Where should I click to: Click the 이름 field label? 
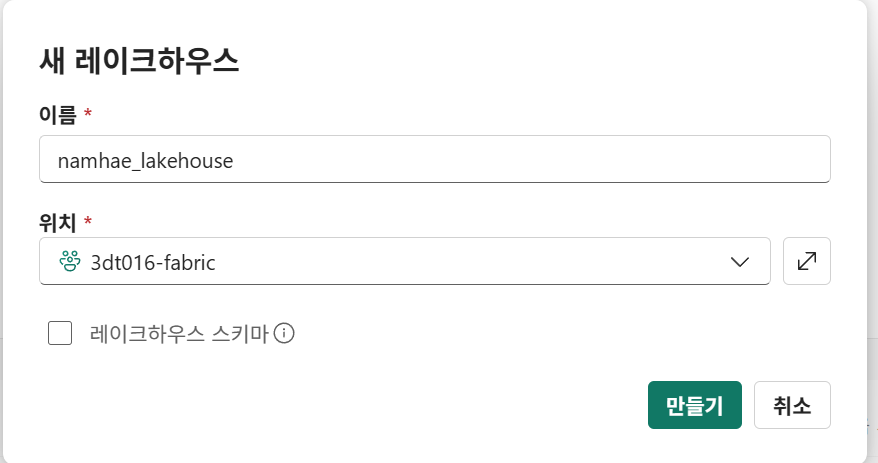point(58,115)
